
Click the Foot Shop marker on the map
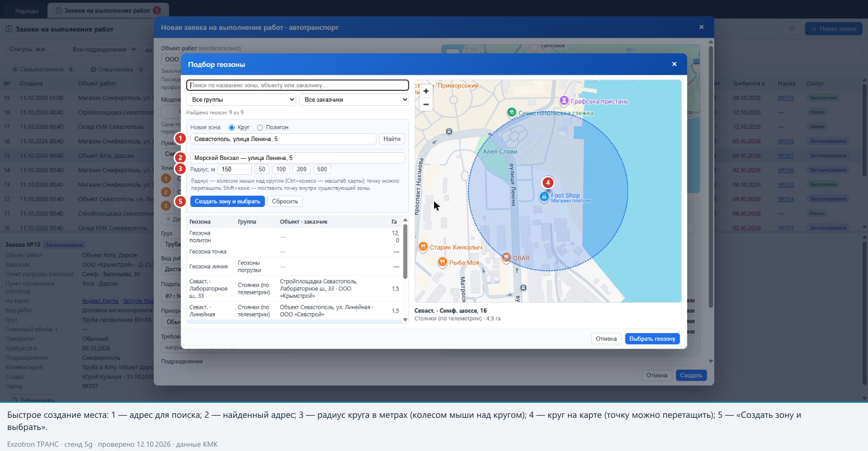point(544,196)
